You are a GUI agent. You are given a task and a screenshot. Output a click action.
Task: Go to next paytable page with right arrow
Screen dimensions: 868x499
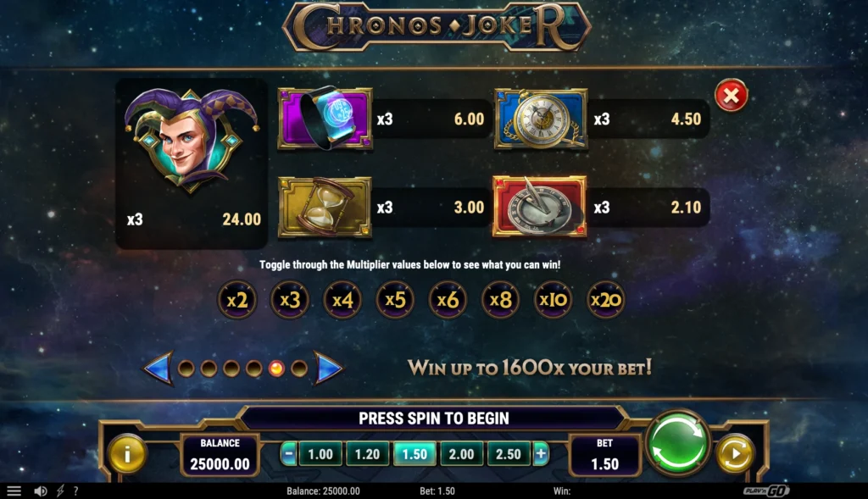[x=328, y=368]
